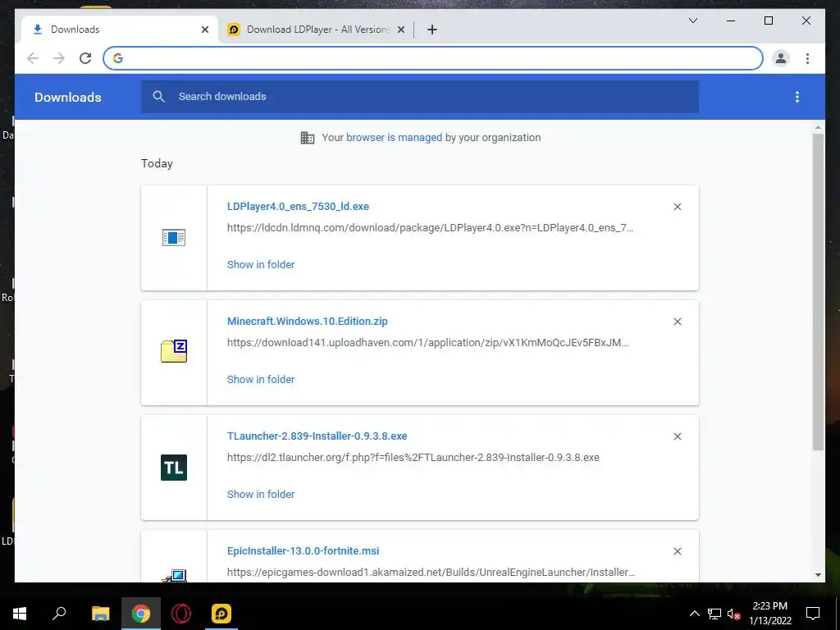Remove EpicInstaller fortnite msi from list
Image resolution: width=840 pixels, height=630 pixels.
point(677,551)
